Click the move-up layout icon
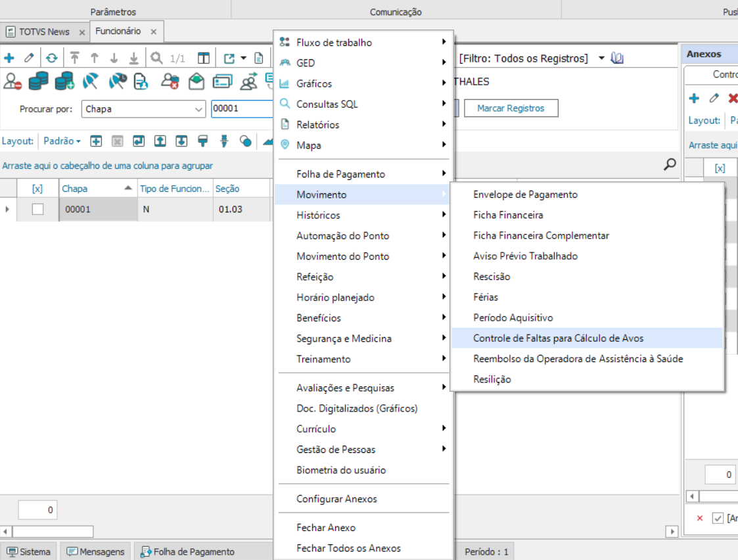The width and height of the screenshot is (738, 560). click(160, 141)
